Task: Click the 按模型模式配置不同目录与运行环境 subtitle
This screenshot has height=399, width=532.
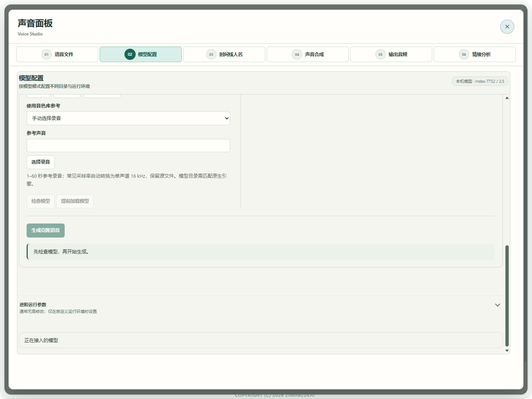Action: point(54,86)
